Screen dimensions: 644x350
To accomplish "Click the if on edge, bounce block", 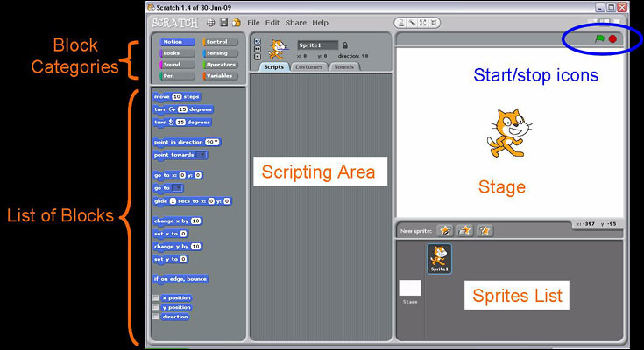I will point(180,279).
